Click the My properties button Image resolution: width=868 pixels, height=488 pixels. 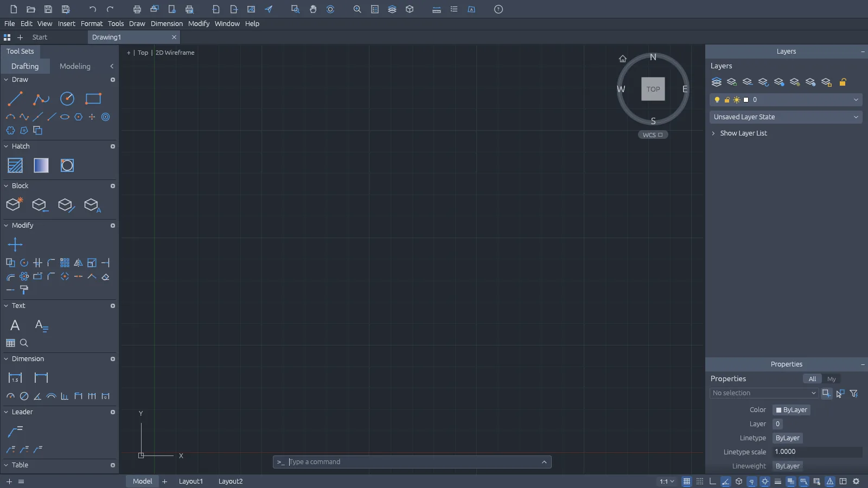(832, 379)
